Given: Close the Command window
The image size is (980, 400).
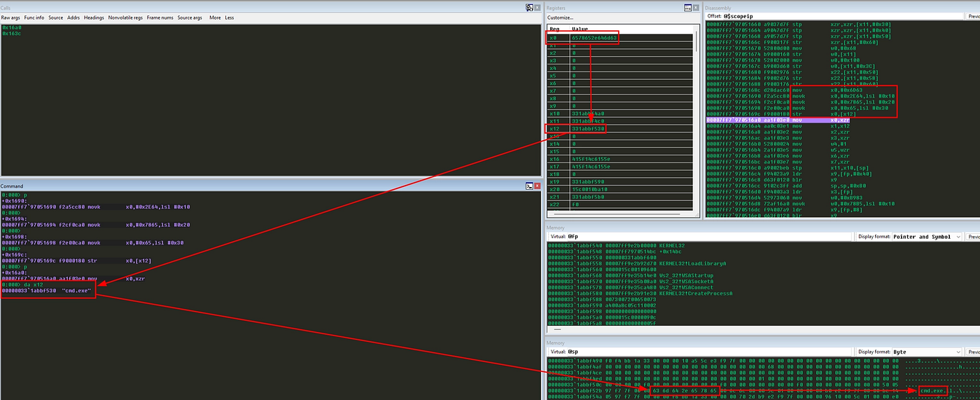Looking at the screenshot, I should (538, 186).
